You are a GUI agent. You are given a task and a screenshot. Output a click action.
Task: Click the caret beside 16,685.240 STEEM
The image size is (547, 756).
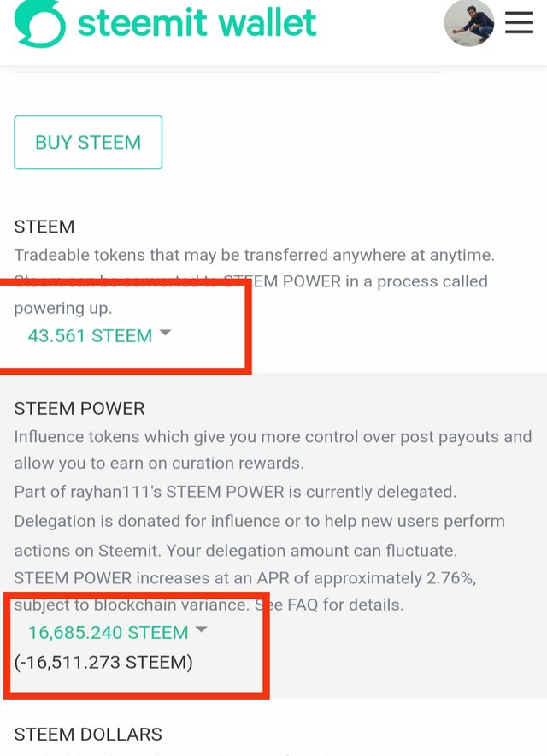point(201,629)
